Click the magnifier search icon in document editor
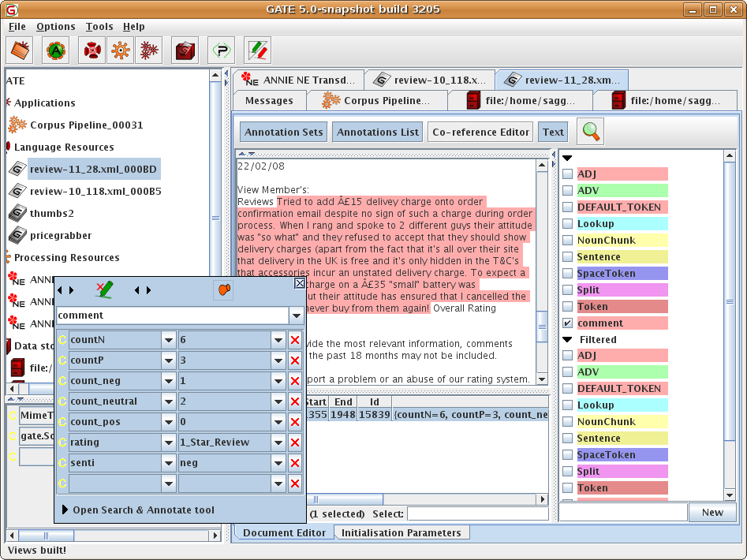The width and height of the screenshot is (747, 560). pyautogui.click(x=591, y=132)
